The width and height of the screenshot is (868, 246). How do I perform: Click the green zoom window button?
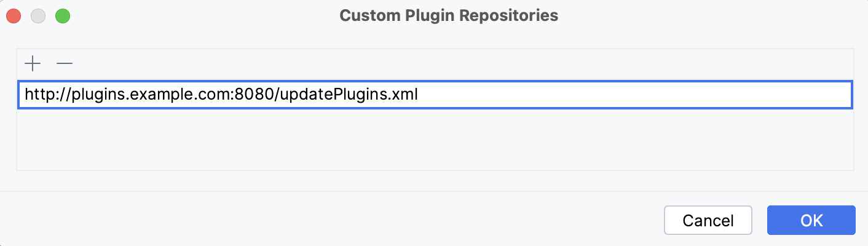[63, 16]
